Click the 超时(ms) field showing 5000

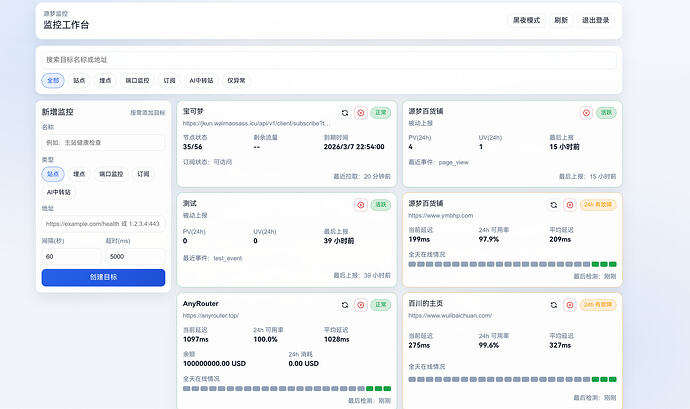[135, 257]
